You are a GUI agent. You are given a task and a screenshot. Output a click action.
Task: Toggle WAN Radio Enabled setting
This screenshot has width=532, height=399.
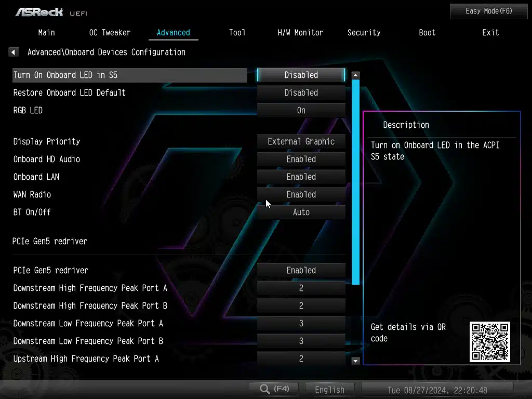301,195
